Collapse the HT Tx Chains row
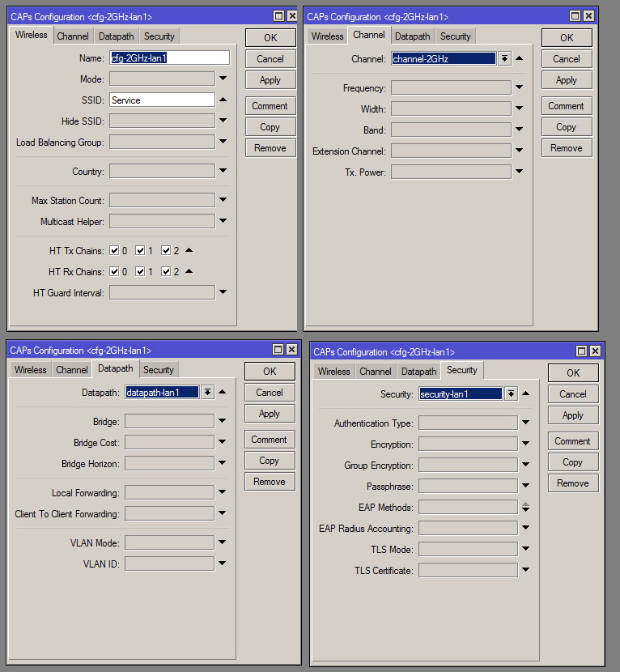The height and width of the screenshot is (672, 620). pos(189,250)
